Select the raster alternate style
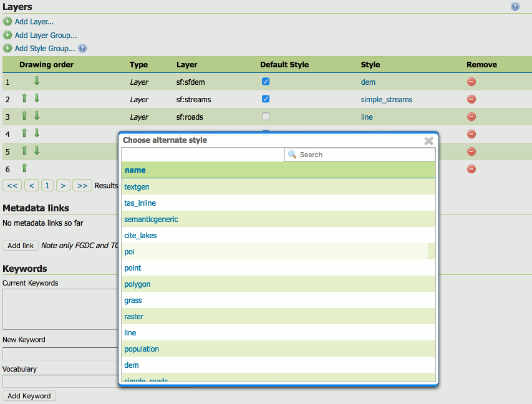 pyautogui.click(x=134, y=317)
